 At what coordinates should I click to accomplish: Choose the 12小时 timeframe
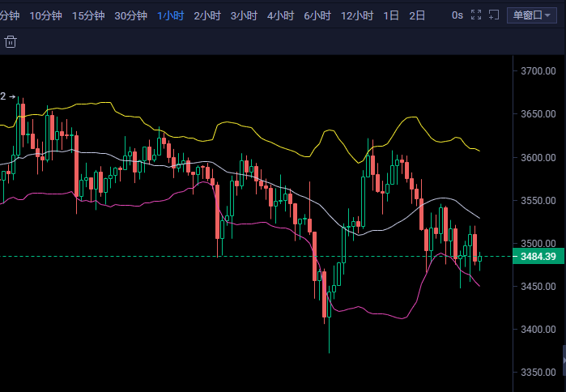(x=357, y=15)
